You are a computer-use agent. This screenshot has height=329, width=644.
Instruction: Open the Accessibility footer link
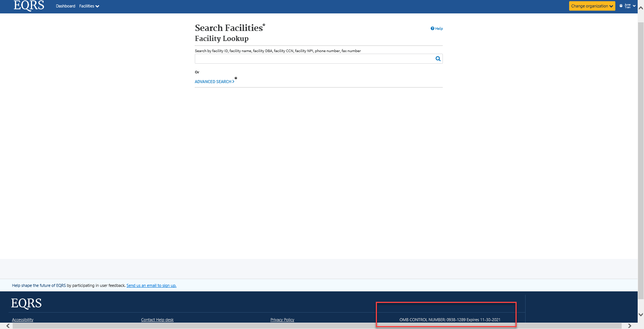22,320
